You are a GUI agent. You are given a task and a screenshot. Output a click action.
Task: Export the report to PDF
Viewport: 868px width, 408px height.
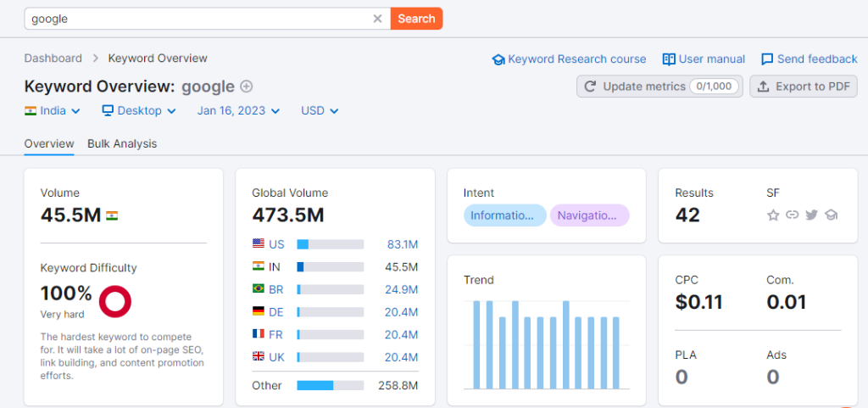804,87
